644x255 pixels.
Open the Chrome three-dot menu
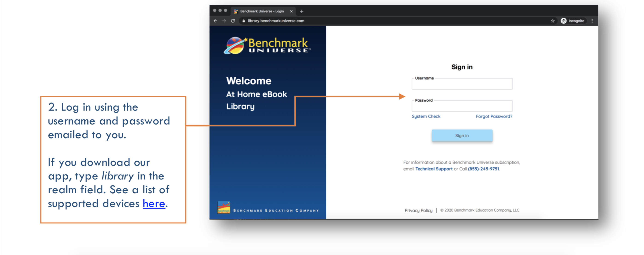tap(592, 21)
